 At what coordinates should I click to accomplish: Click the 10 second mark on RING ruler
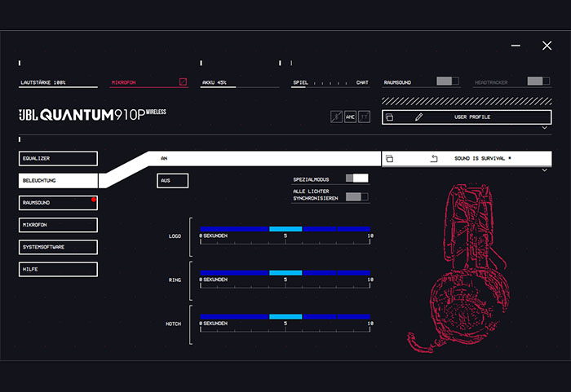pos(370,280)
